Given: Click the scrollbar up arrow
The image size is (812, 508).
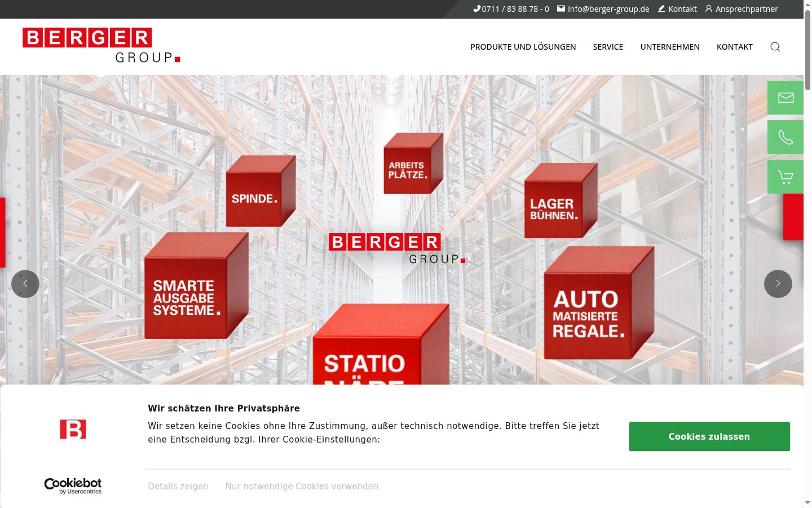Looking at the screenshot, I should click(807, 4).
